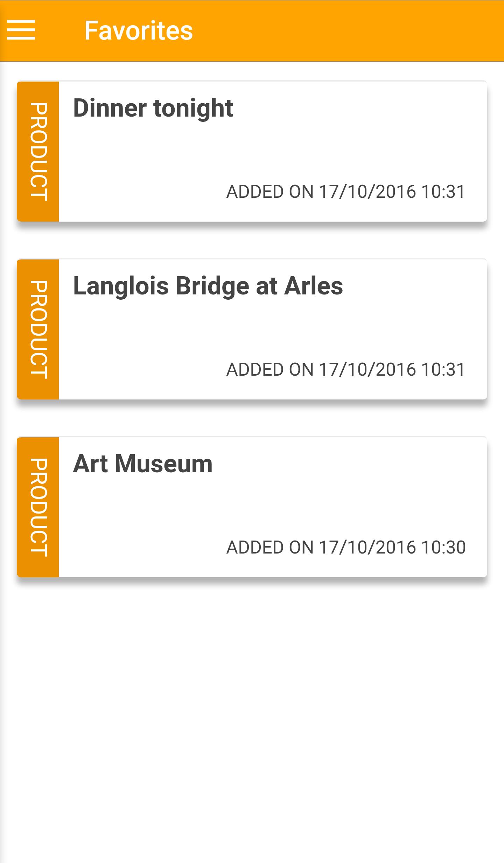Tap blank middle of Dinner tonight card

coord(273,151)
